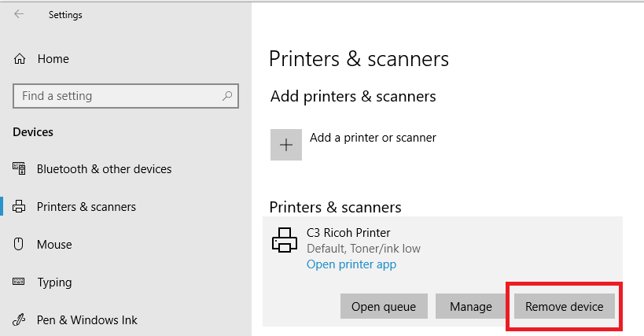
Task: Click the printer icon in the sidebar
Action: pyautogui.click(x=19, y=206)
